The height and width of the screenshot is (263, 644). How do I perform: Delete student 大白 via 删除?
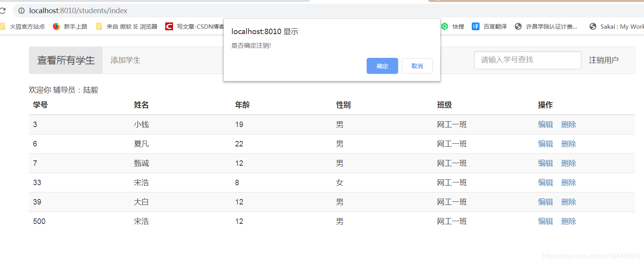click(569, 202)
